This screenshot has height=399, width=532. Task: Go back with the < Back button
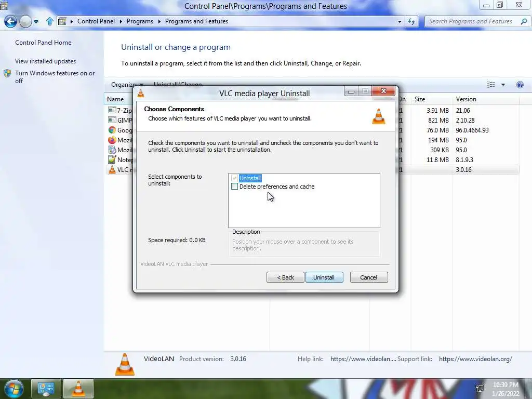(x=285, y=277)
